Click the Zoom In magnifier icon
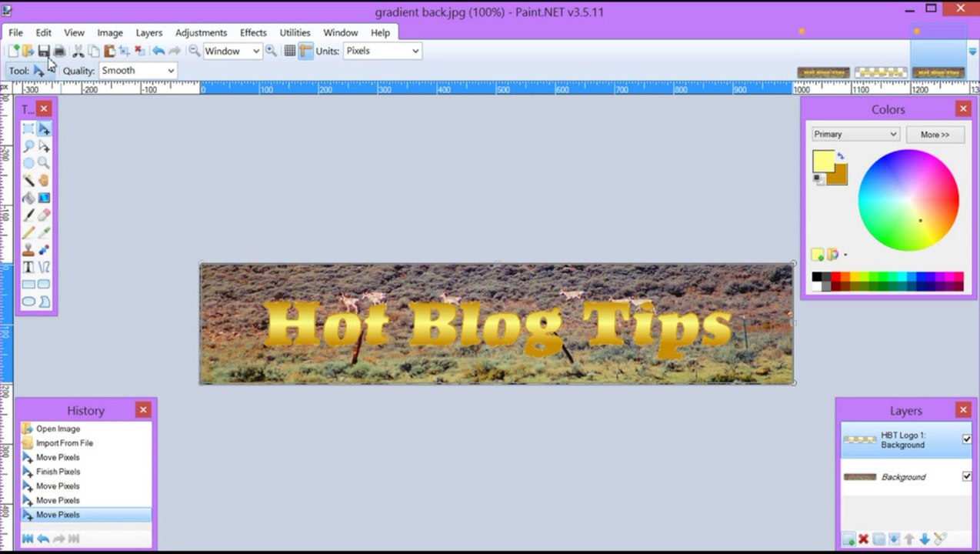Image resolution: width=980 pixels, height=554 pixels. click(271, 51)
